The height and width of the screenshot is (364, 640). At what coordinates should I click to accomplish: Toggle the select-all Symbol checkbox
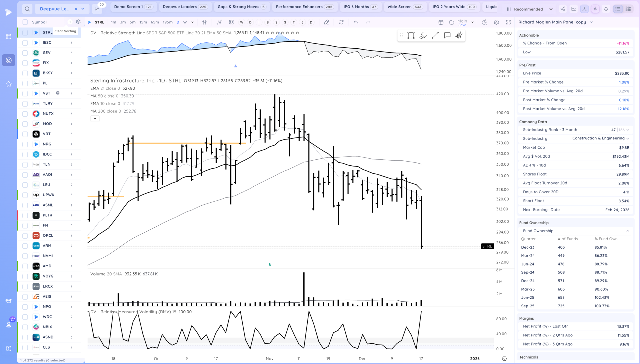[25, 22]
